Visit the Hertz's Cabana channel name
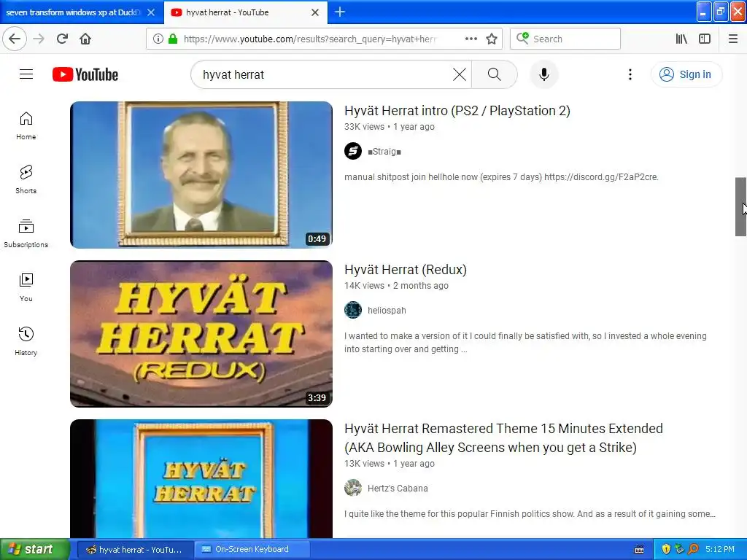 398,488
